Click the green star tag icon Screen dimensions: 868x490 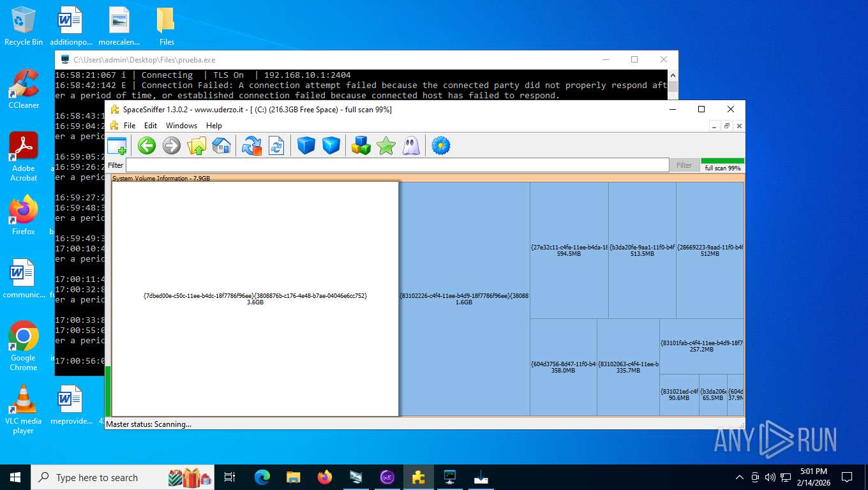click(386, 145)
